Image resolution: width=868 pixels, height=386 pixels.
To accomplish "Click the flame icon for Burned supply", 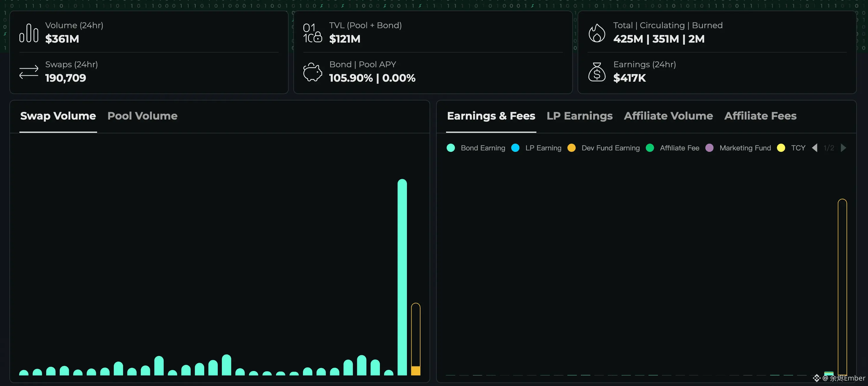I will (x=596, y=33).
